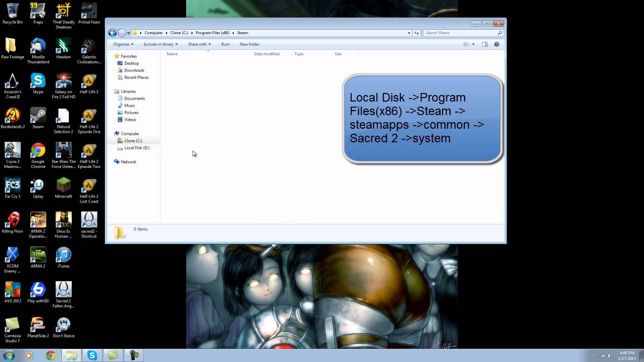Launch Google Chrome desktop shortcut
This screenshot has height=362, width=644.
[38, 156]
